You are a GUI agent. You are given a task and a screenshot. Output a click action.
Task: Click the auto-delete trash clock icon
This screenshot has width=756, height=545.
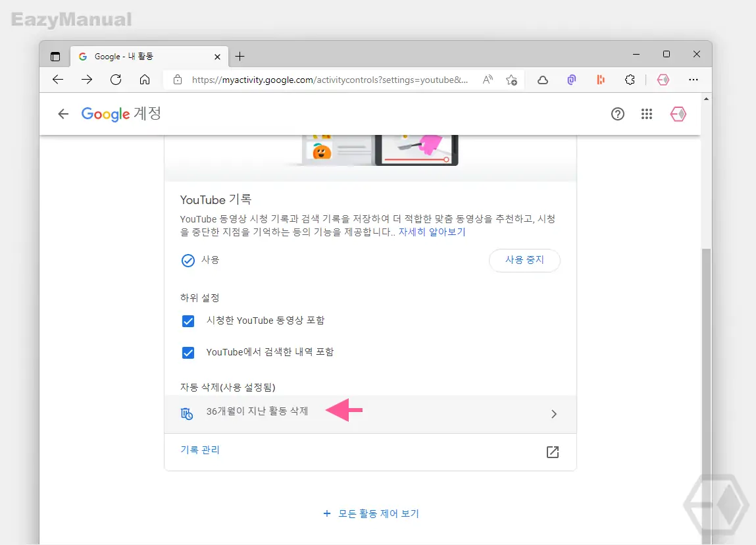pyautogui.click(x=187, y=414)
